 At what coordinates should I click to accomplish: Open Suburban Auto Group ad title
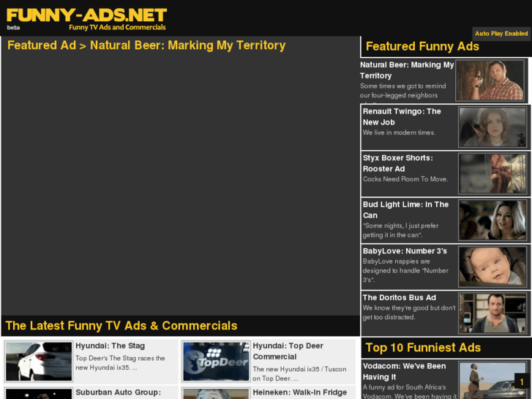(x=118, y=392)
